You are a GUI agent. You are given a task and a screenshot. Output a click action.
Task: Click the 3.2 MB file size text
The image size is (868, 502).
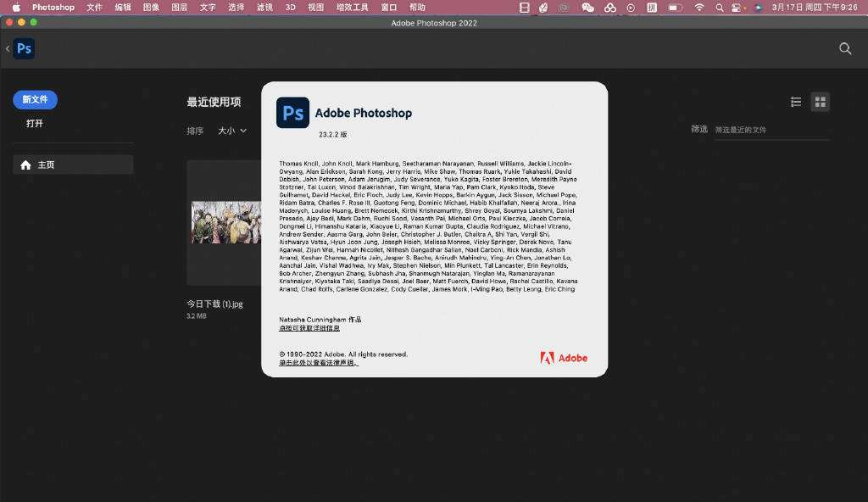click(x=197, y=315)
